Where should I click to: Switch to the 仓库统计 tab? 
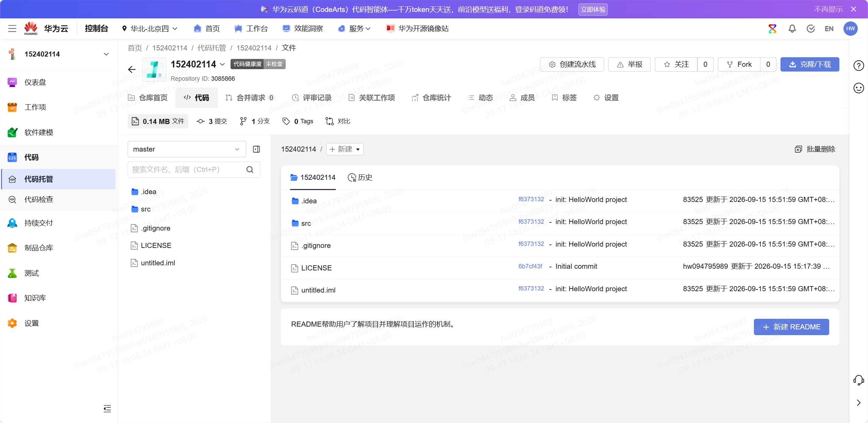(x=431, y=98)
